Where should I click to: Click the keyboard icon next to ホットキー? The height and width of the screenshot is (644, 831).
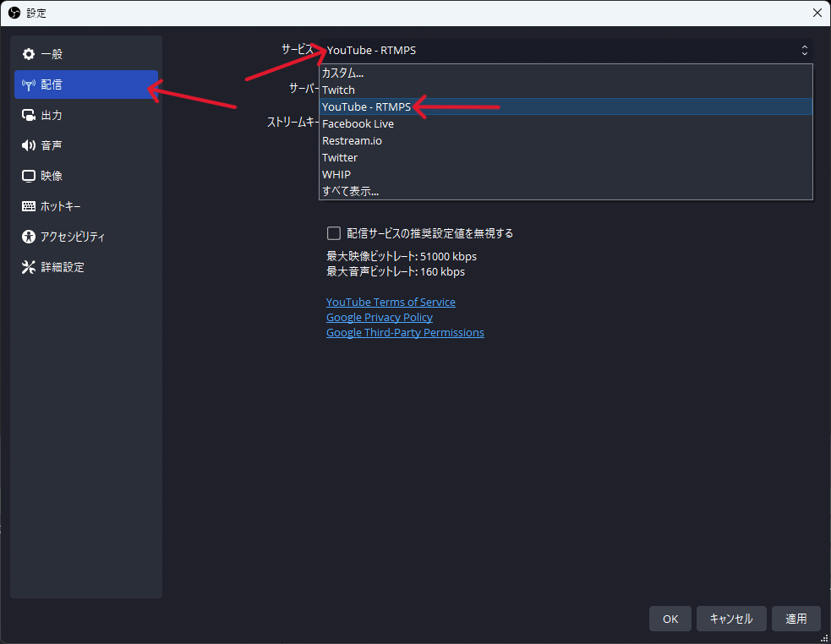[29, 206]
